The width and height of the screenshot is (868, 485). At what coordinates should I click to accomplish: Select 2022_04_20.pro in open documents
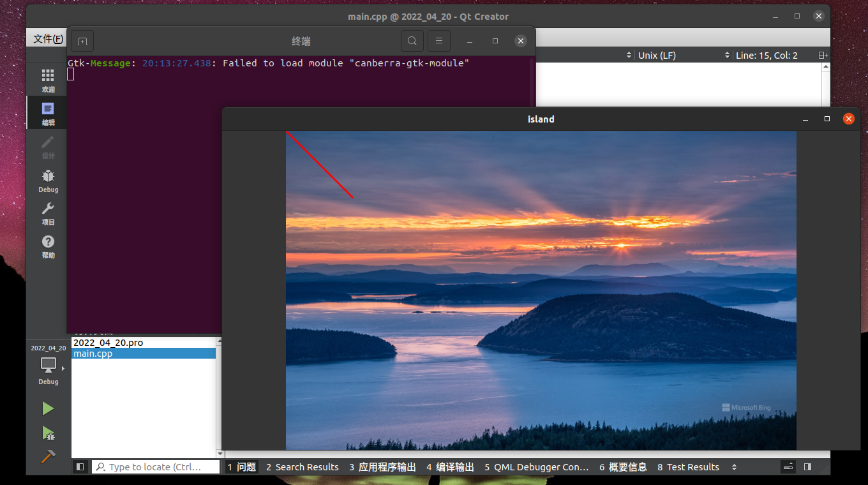pos(144,343)
